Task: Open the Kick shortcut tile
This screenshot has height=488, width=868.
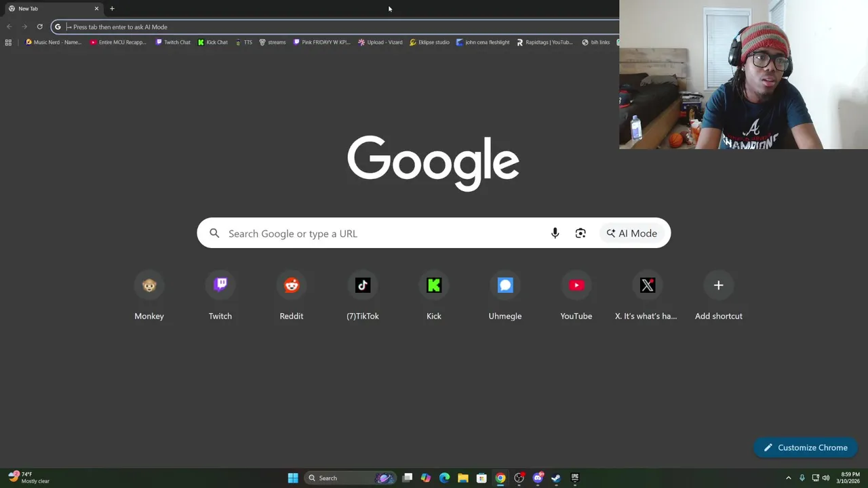Action: tap(434, 297)
